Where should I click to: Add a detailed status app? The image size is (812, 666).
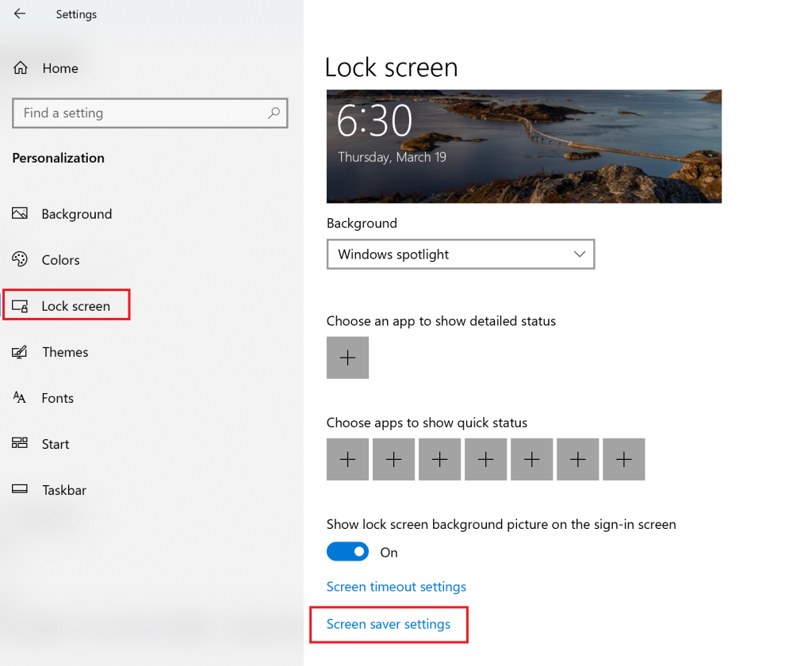pyautogui.click(x=347, y=358)
